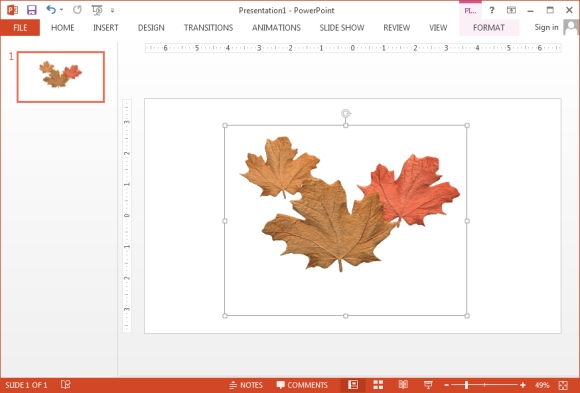Start slide show from beginning icon

pyautogui.click(x=97, y=10)
